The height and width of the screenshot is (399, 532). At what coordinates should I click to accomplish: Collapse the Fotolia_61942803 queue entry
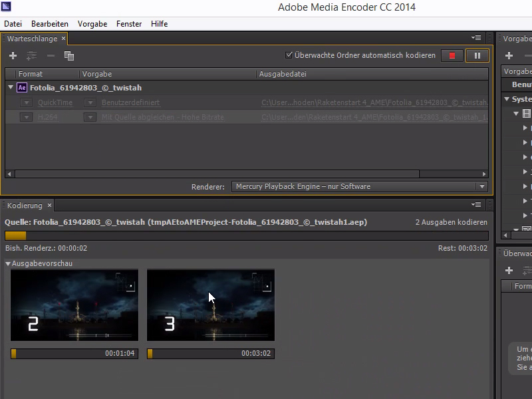10,87
